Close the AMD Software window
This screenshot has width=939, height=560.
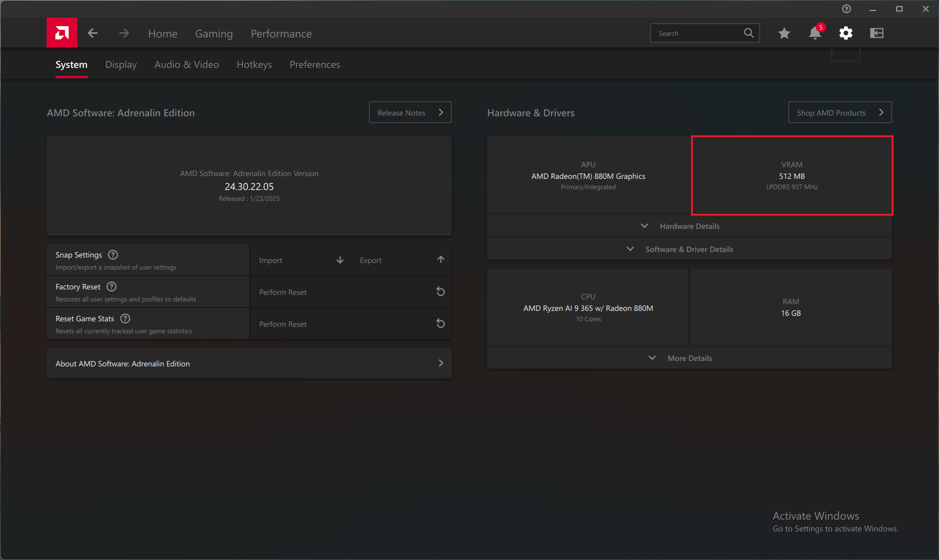pyautogui.click(x=926, y=9)
